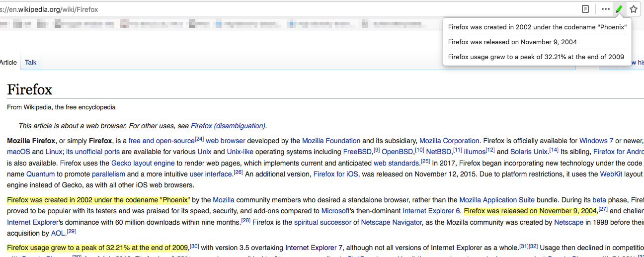Image resolution: width=644 pixels, height=257 pixels.
Task: Open Mozilla Corporation link
Action: (x=449, y=141)
